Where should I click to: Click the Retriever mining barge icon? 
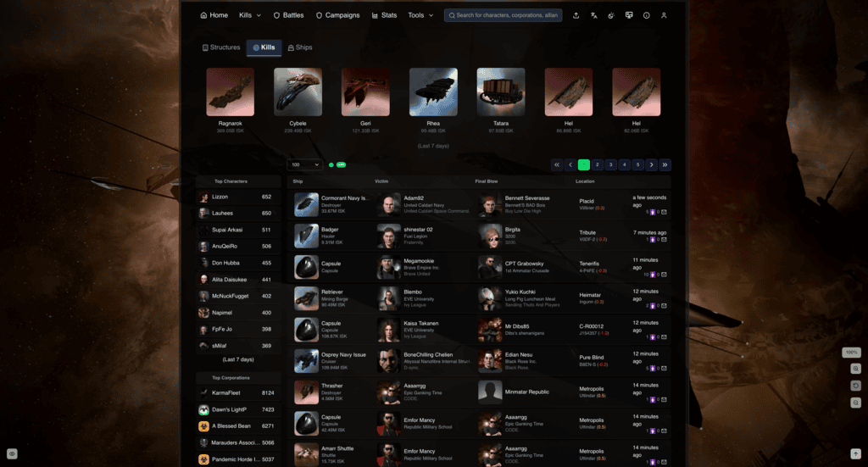tap(306, 299)
